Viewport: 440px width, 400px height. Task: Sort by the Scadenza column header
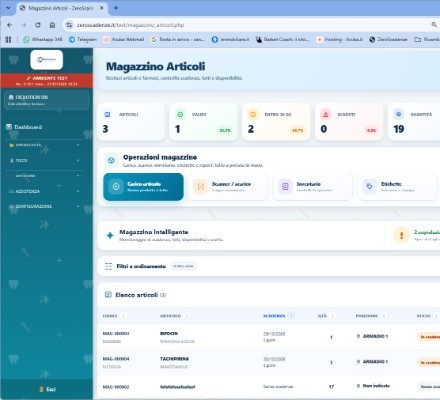274,316
